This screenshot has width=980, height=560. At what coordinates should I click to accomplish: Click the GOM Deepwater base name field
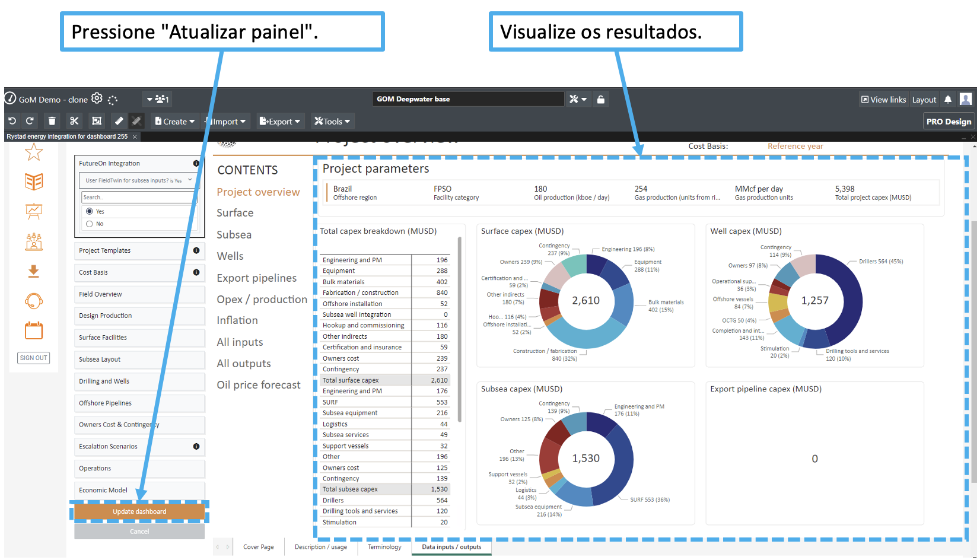[468, 99]
